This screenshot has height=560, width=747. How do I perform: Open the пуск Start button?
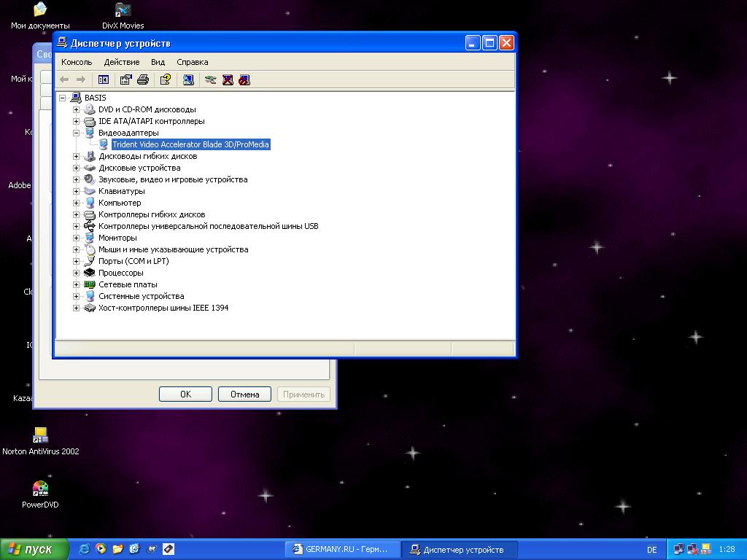coord(34,549)
